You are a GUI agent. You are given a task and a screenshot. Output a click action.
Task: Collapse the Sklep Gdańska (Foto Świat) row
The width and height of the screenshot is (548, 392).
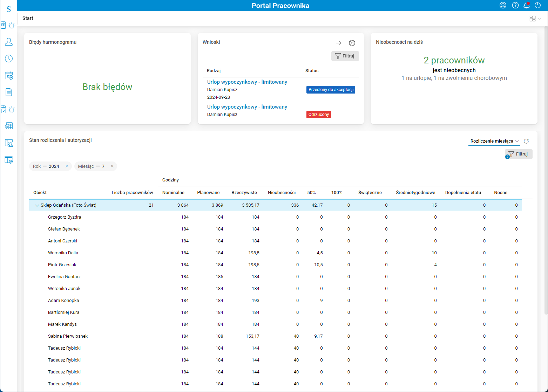pyautogui.click(x=37, y=206)
